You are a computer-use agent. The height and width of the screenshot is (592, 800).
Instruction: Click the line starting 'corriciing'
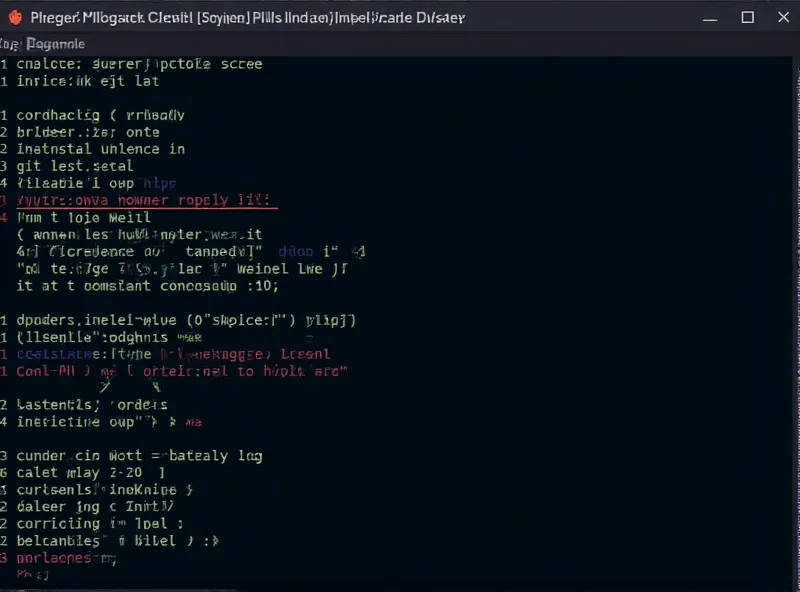(99, 524)
